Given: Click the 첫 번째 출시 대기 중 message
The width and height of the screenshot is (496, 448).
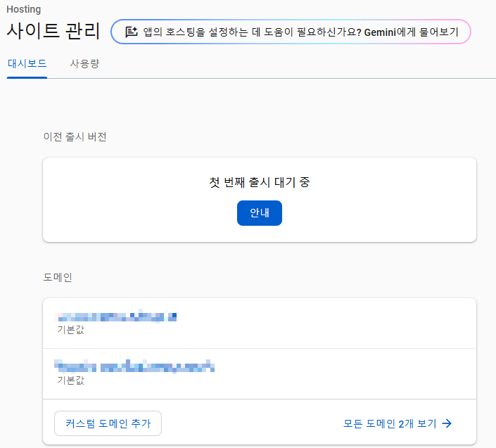Looking at the screenshot, I should pos(259,182).
